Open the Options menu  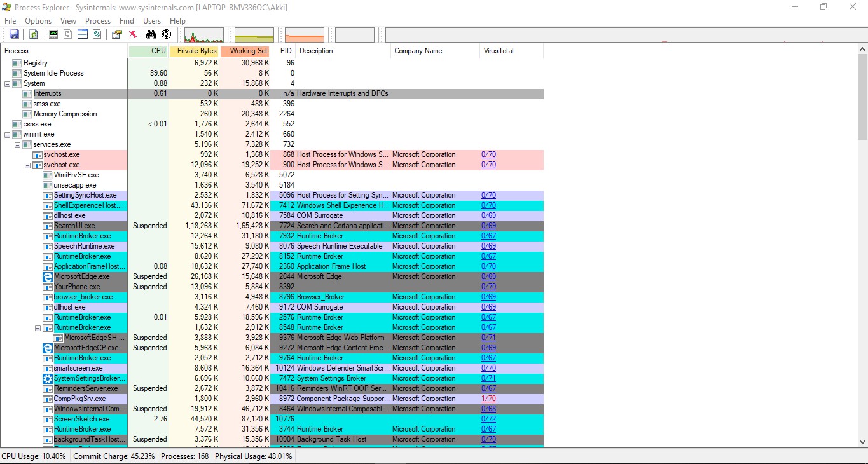click(38, 21)
